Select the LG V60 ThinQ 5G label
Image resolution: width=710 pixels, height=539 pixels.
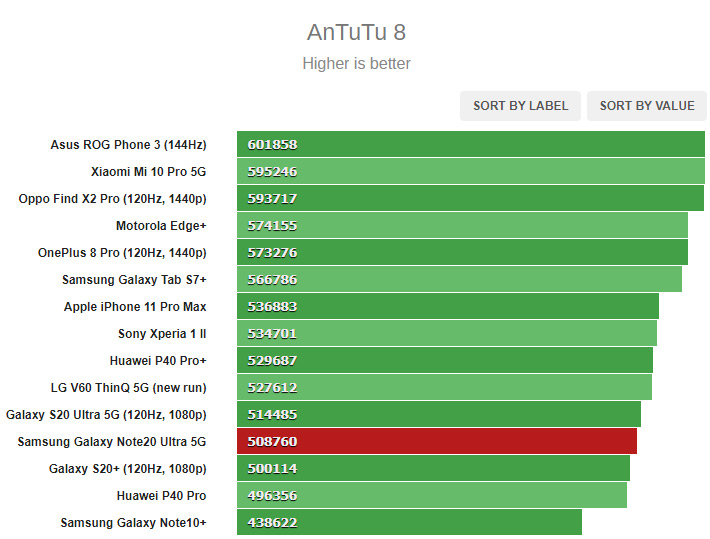(x=129, y=388)
